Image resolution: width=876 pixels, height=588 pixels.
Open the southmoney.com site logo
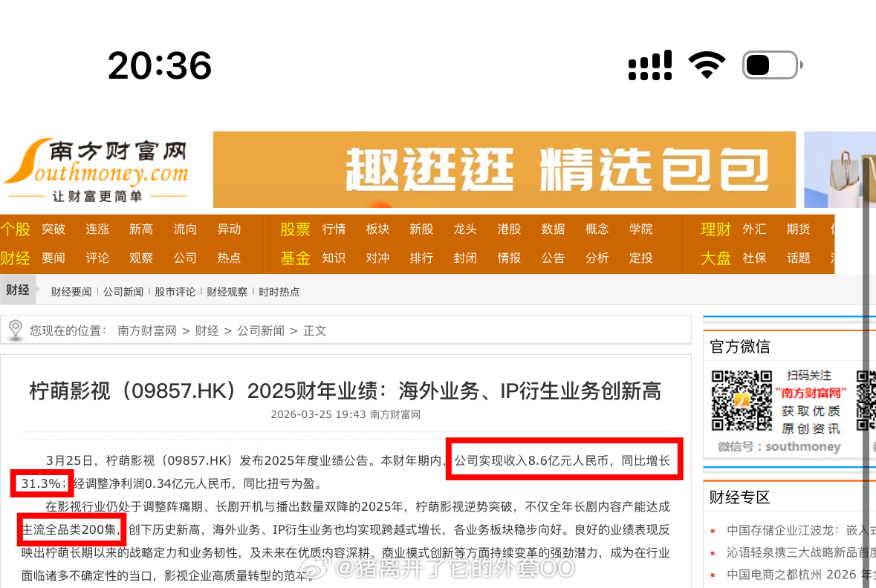(x=97, y=170)
